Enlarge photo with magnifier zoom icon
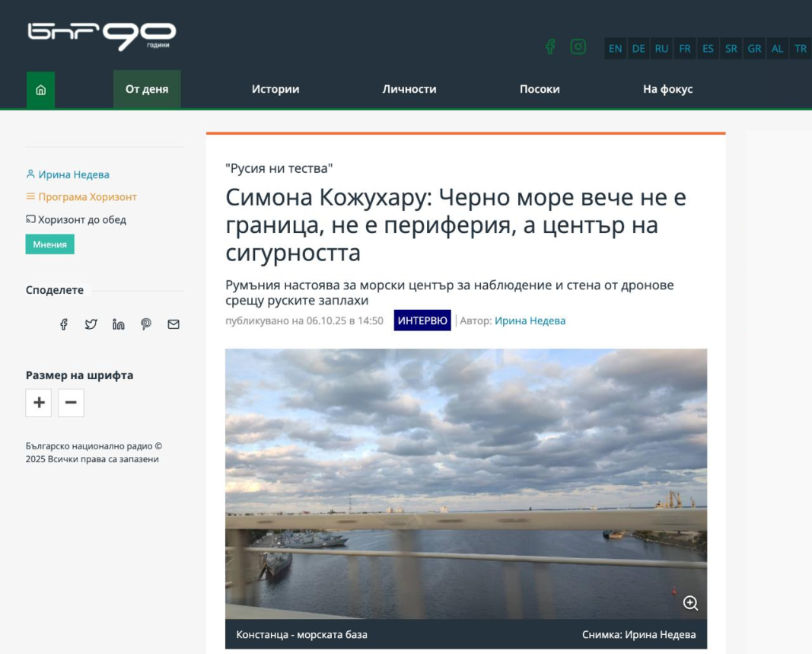 (x=690, y=603)
